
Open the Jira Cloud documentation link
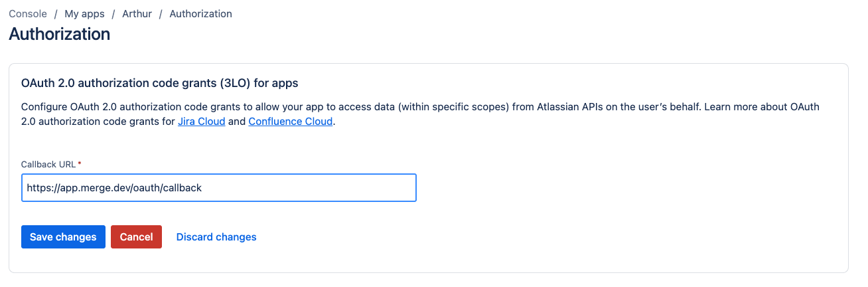tap(201, 122)
